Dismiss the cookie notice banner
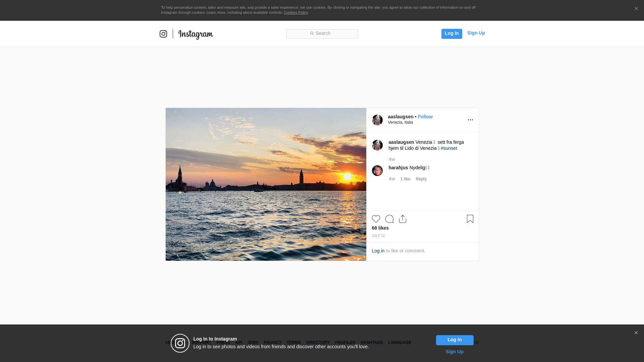The image size is (644, 362). click(x=636, y=9)
